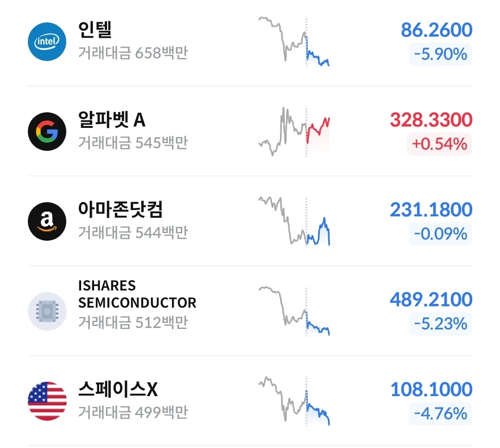Screen dimensions: 500x448
Task: Open the Intel logo icon
Action: (x=47, y=42)
